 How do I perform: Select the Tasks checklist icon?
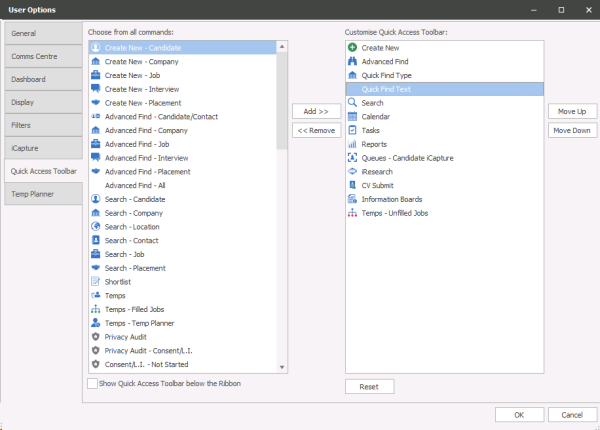tap(352, 131)
